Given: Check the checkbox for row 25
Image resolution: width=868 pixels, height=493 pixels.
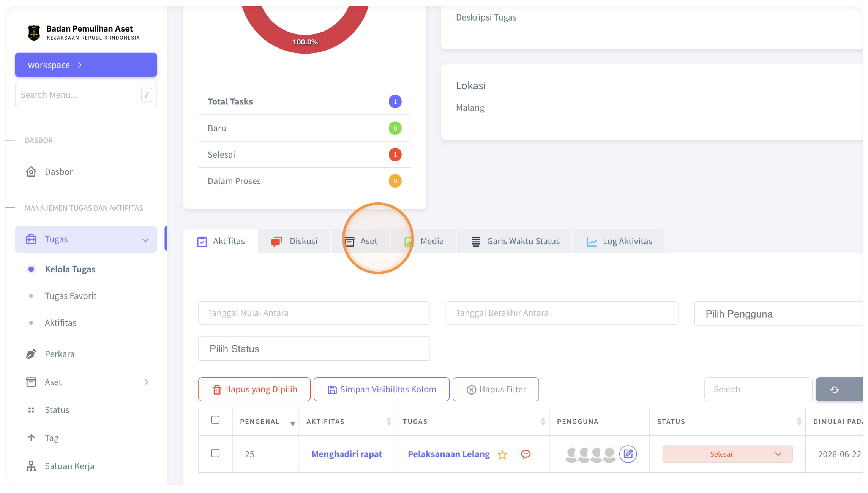Looking at the screenshot, I should pos(215,453).
